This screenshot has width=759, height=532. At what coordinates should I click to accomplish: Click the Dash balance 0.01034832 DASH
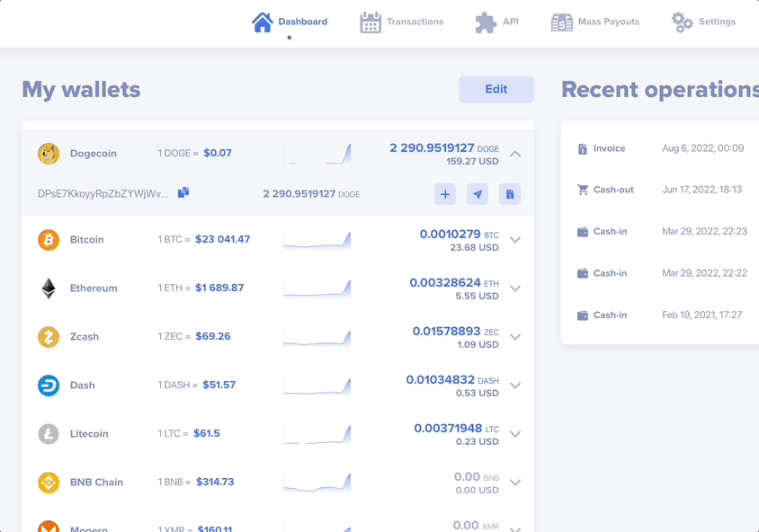pyautogui.click(x=452, y=379)
